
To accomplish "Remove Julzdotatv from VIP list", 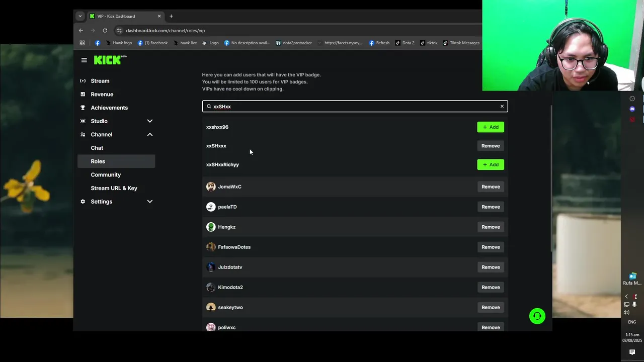I will pyautogui.click(x=491, y=267).
